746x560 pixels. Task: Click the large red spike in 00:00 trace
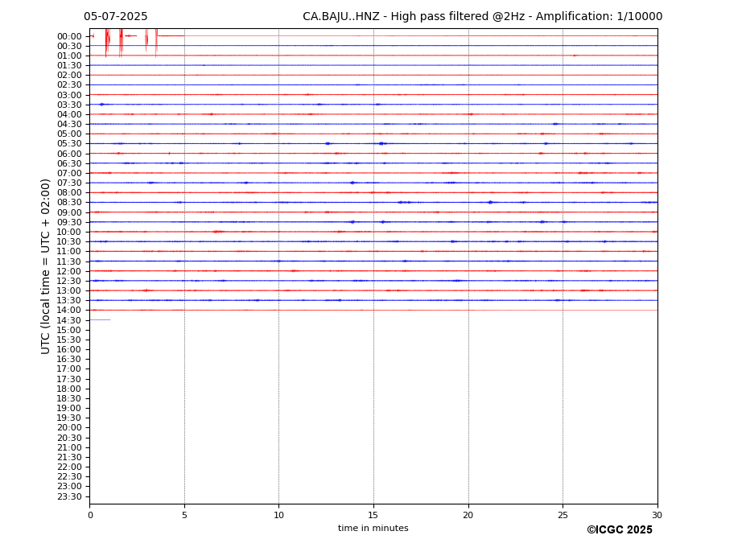[x=107, y=43]
